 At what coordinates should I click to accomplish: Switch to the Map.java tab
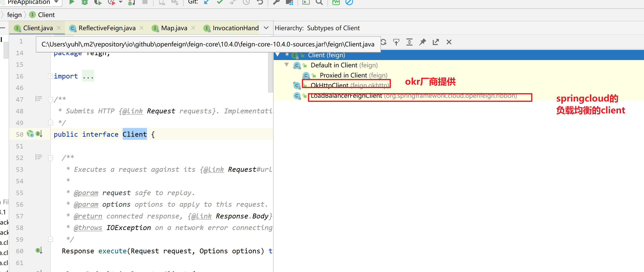(x=174, y=28)
